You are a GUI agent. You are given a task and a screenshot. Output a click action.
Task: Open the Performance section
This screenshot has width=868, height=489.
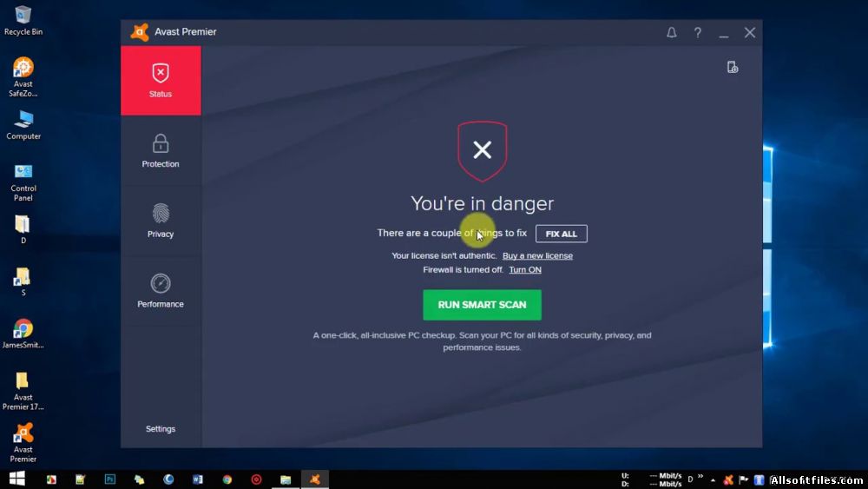click(161, 291)
